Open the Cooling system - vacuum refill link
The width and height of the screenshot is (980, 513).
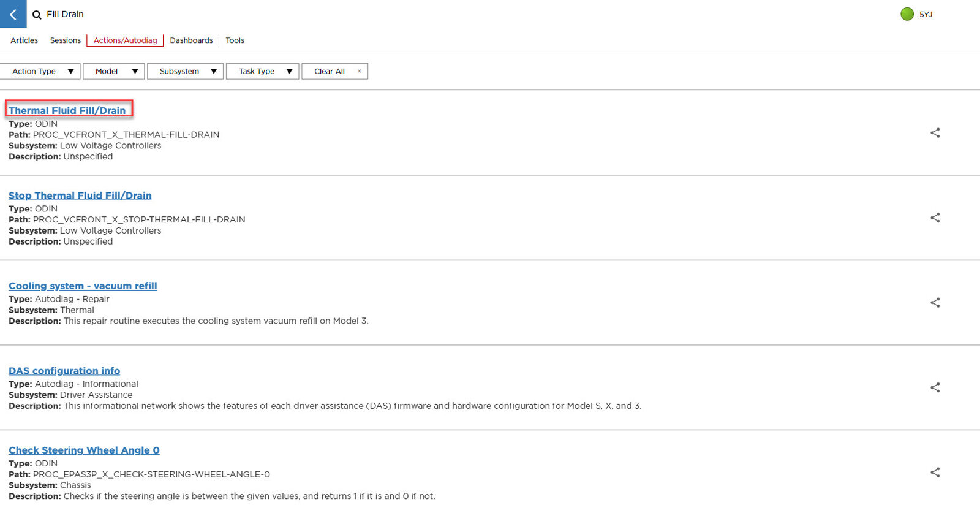(83, 286)
